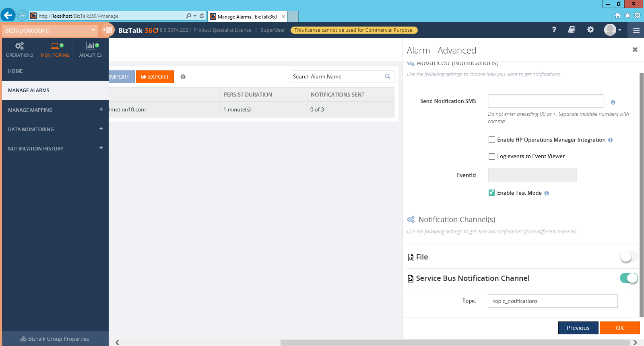
Task: Check Log events to Event Viewer
Action: (492, 157)
